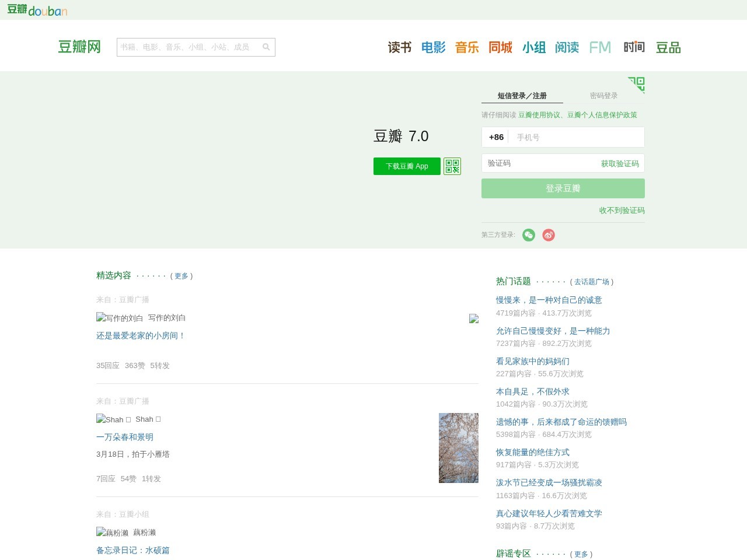Viewport: 747px width, 560px height.
Task: Open topic 遗憾的事，后来都成了命运的馈赠吗
Action: pos(561,422)
